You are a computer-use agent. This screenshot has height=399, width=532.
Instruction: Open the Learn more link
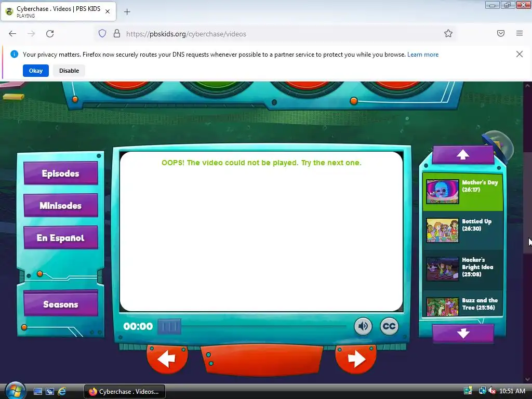[423, 55]
